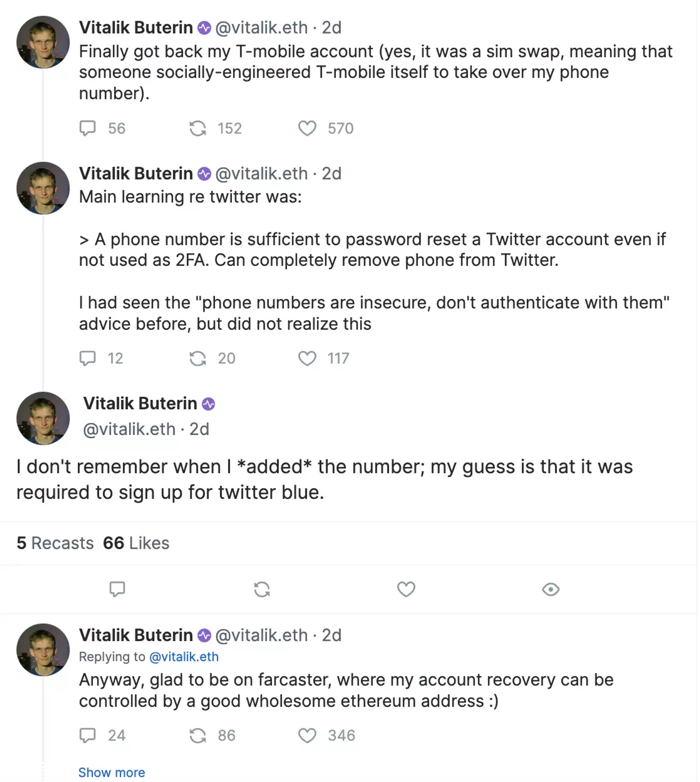The image size is (700, 782).
Task: Reply to the 'Main learning re twitter' cast
Action: point(87,358)
